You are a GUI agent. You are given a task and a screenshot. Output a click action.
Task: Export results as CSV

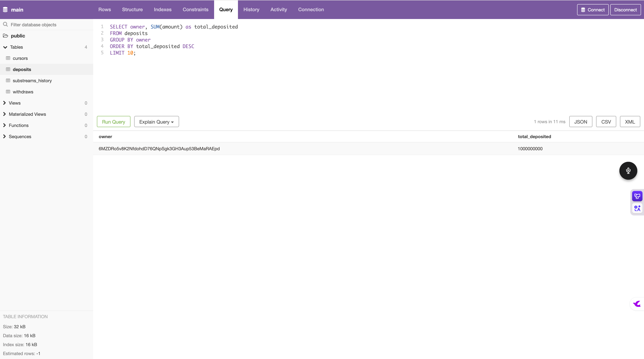tap(606, 122)
